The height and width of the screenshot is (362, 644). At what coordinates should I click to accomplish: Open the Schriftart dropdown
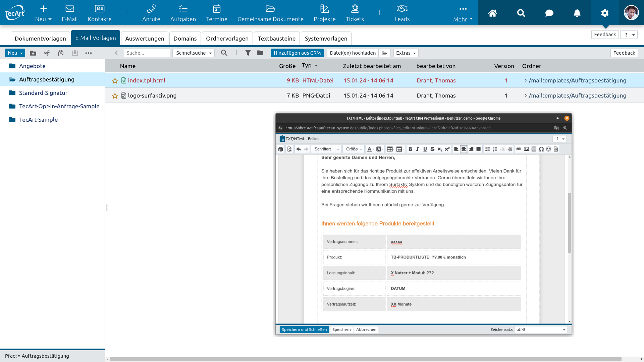[326, 149]
